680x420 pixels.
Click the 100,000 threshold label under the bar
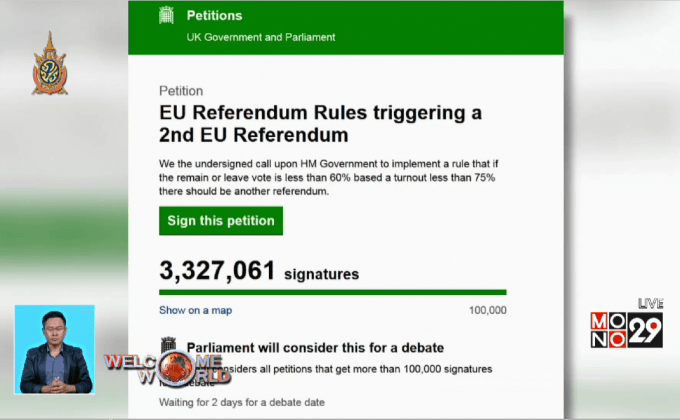(x=487, y=310)
